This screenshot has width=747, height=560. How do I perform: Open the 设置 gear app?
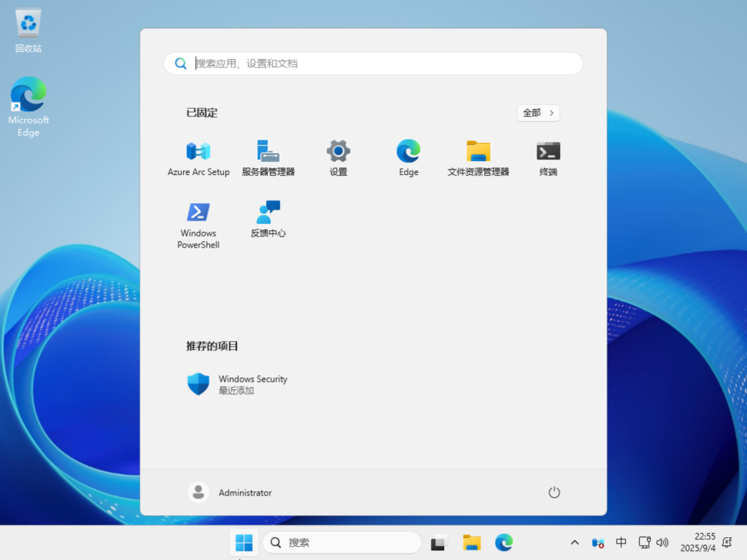[338, 158]
